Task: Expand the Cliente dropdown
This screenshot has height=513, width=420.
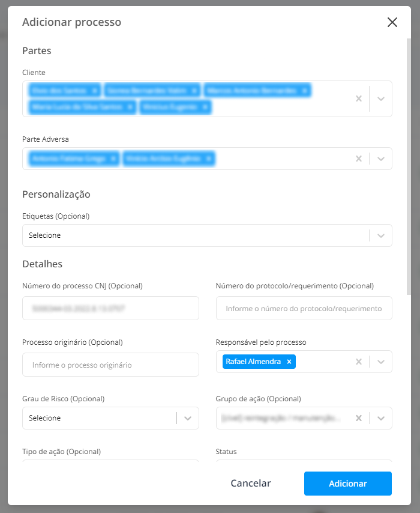Action: (381, 99)
